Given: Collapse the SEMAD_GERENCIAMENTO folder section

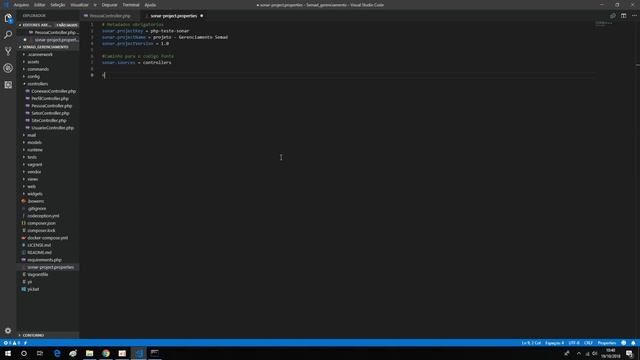Looking at the screenshot, I should [x=48, y=47].
